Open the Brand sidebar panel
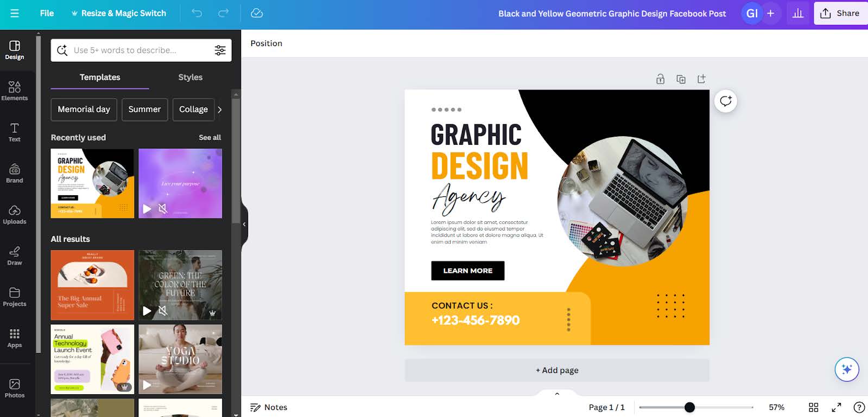 [15, 174]
